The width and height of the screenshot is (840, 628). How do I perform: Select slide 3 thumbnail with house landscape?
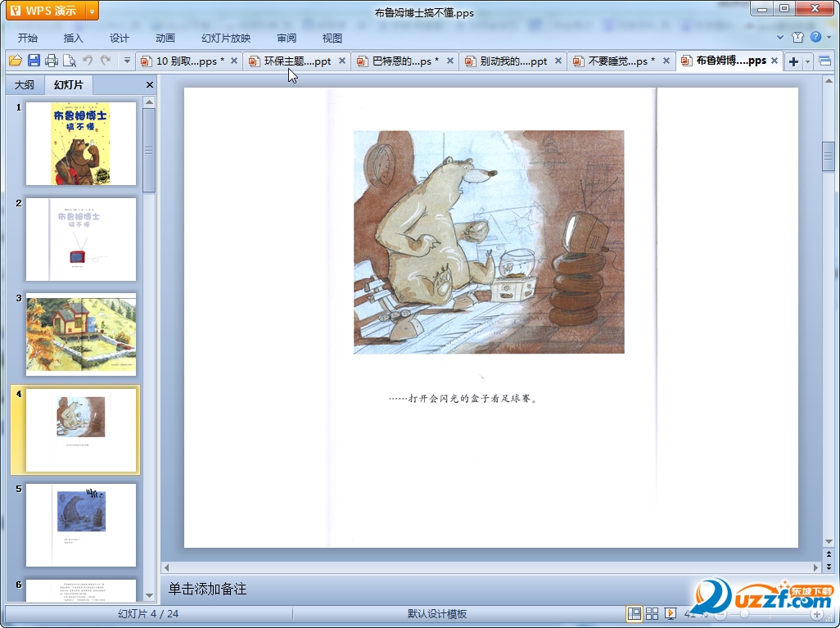pyautogui.click(x=81, y=334)
